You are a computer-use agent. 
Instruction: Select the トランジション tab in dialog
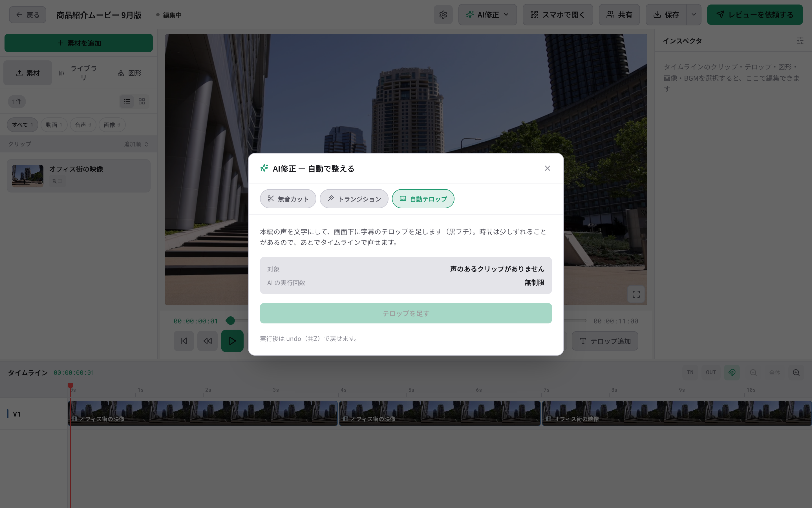pos(354,199)
